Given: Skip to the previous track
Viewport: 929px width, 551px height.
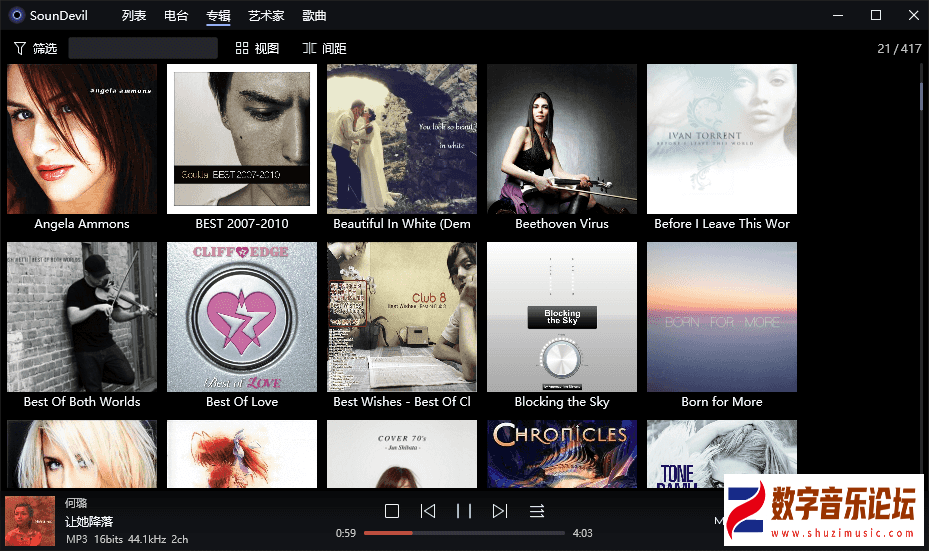Looking at the screenshot, I should (x=428, y=511).
